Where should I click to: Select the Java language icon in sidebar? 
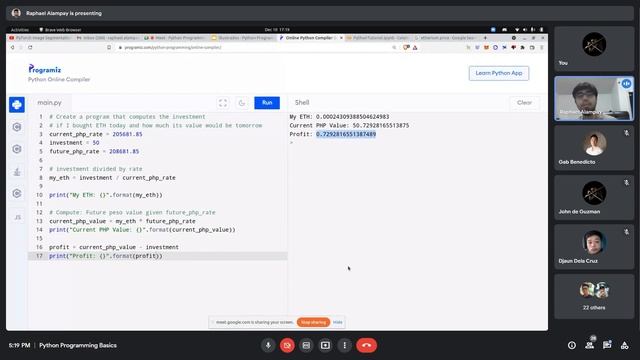(17, 171)
